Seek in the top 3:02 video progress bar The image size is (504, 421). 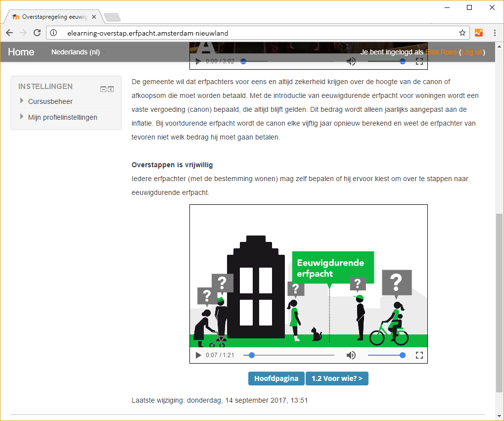coord(289,61)
